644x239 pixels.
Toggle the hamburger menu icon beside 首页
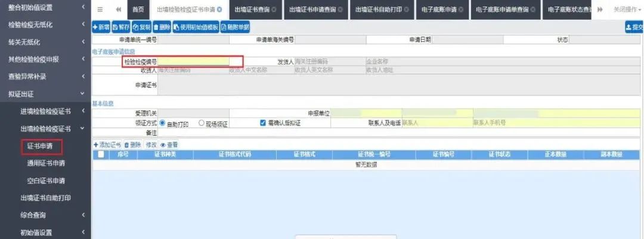pyautogui.click(x=100, y=10)
